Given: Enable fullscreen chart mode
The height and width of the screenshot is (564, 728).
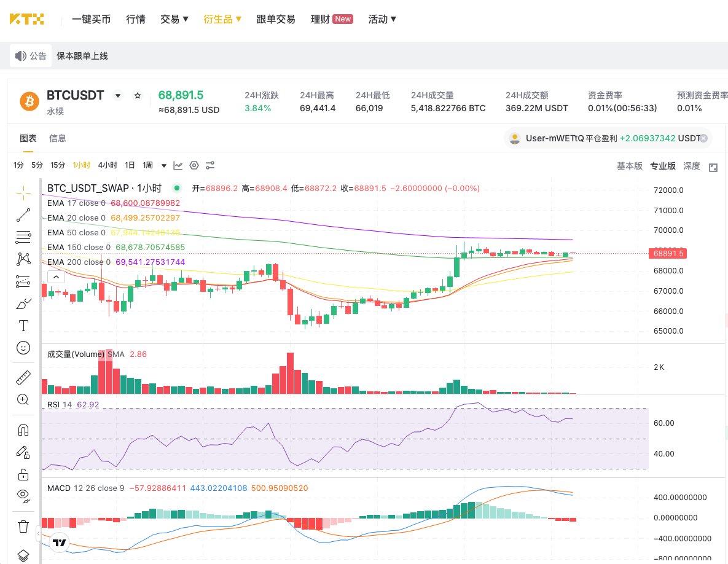Looking at the screenshot, I should [x=713, y=165].
